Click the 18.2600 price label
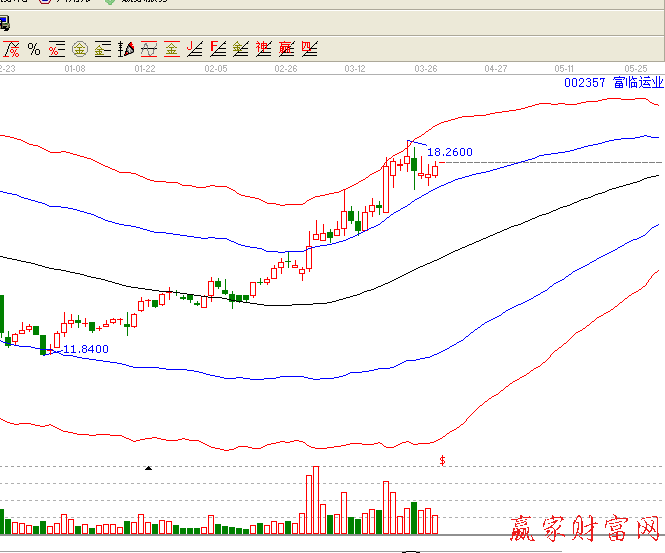Viewport: 665px width, 553px height. (450, 153)
